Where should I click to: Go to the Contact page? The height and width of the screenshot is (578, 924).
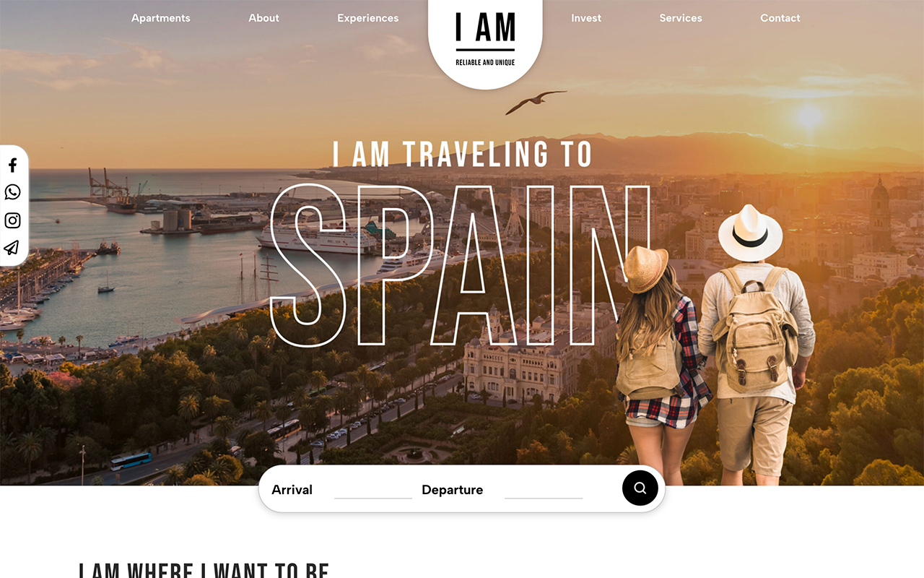(x=780, y=18)
